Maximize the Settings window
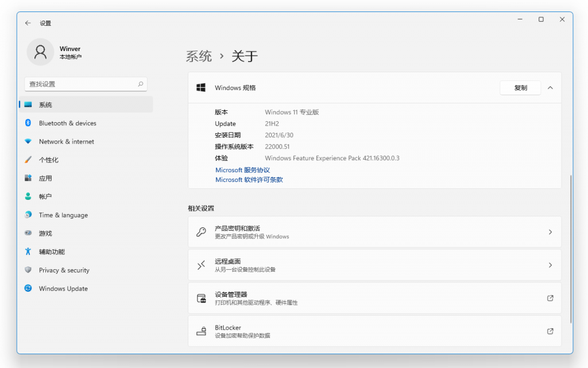Viewport: 588px width, 368px height. [x=541, y=19]
